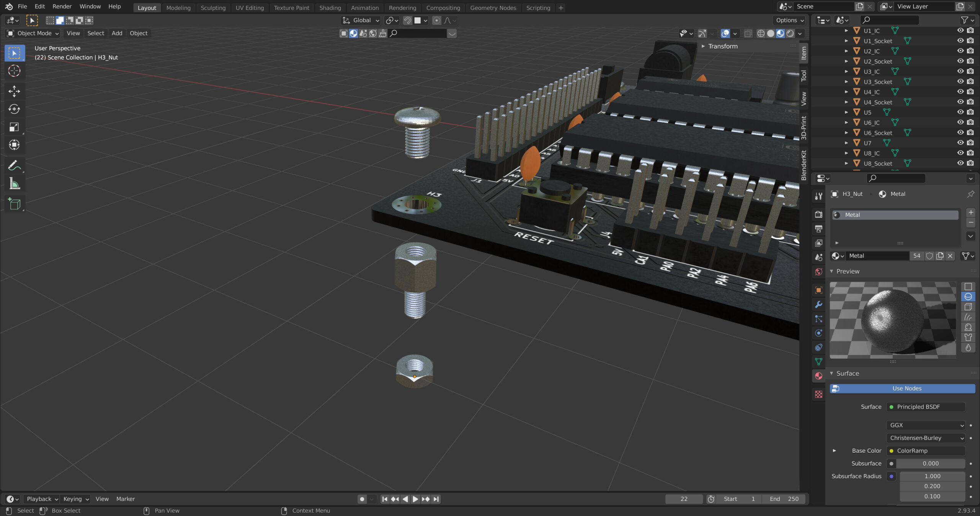980x516 pixels.
Task: Select the Scale tool
Action: coord(14,127)
